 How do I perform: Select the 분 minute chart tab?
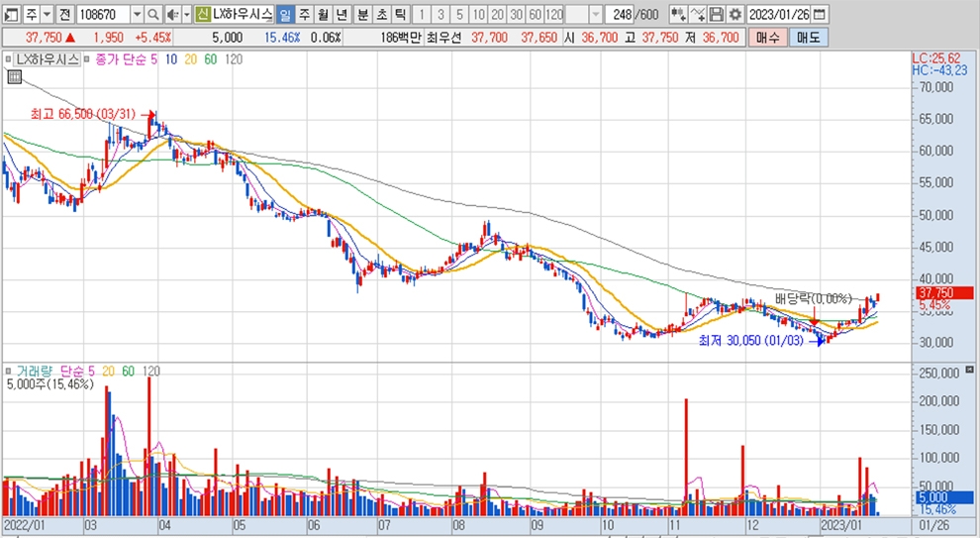[363, 14]
